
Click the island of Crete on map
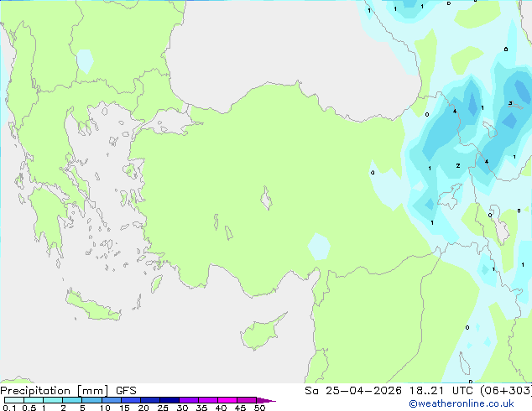pyautogui.click(x=92, y=306)
